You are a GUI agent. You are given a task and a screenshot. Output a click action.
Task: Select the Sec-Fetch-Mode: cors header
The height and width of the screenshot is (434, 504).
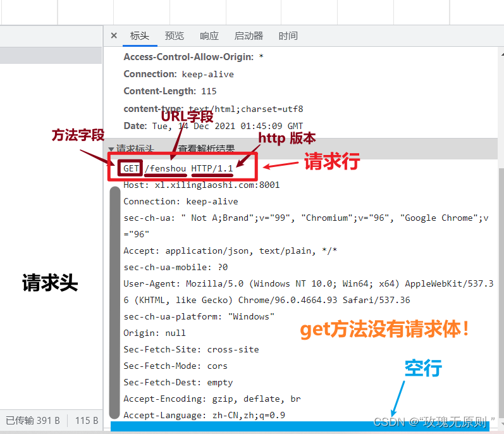pyautogui.click(x=176, y=366)
